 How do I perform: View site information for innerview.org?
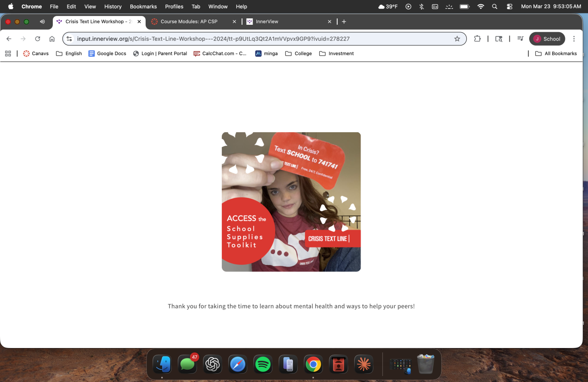pos(69,39)
